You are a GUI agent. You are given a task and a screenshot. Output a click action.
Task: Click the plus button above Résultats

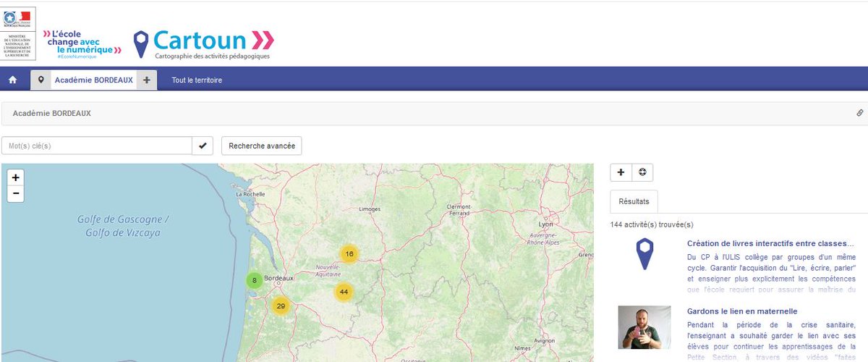[x=621, y=172]
